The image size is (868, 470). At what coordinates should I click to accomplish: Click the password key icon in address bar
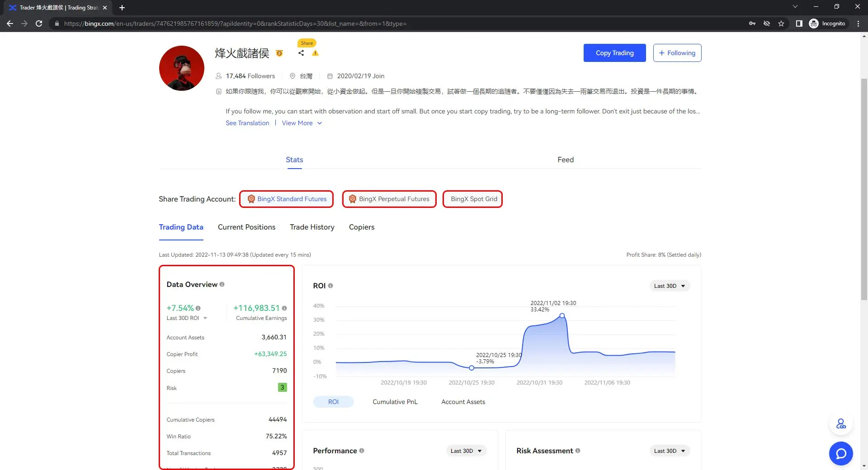752,23
